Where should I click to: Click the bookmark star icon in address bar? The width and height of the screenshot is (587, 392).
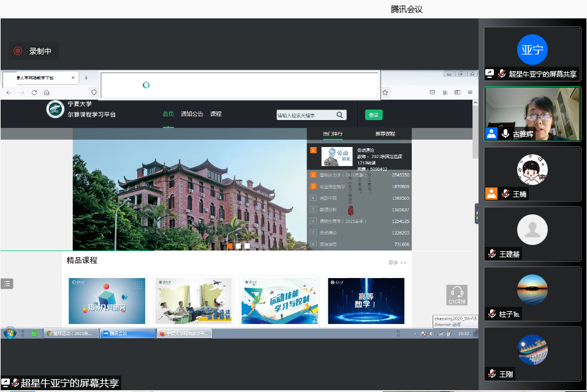coord(385,92)
